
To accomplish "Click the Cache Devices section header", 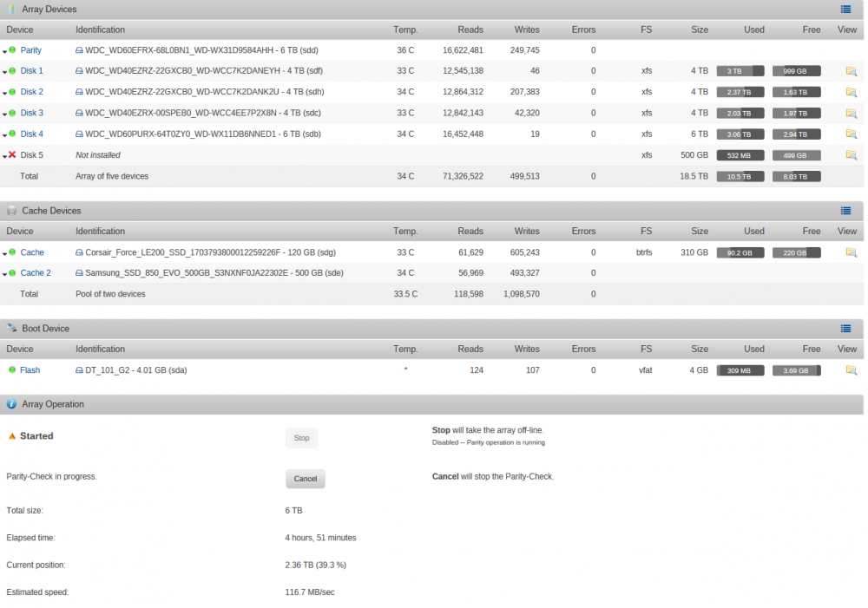I will click(431, 211).
